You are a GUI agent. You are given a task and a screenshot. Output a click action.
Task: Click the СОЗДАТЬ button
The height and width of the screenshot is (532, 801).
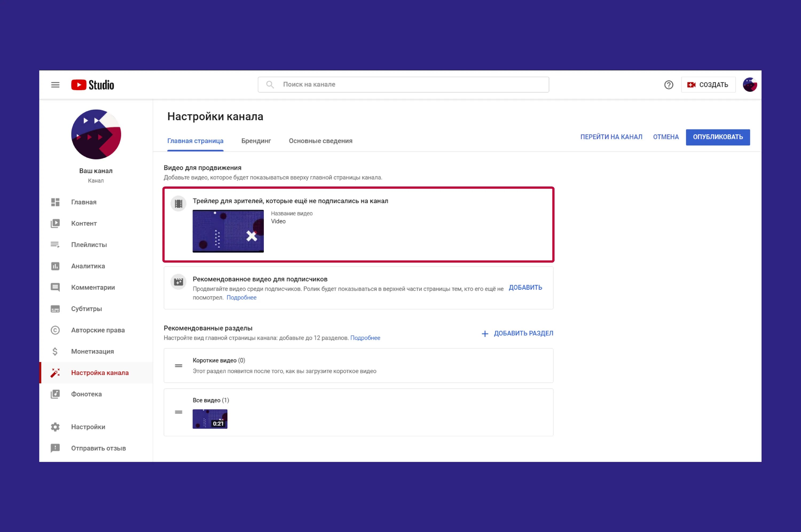click(708, 85)
